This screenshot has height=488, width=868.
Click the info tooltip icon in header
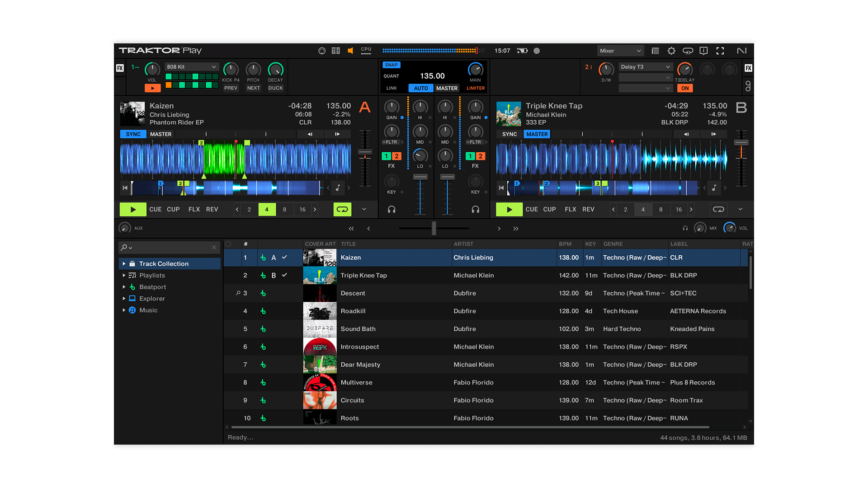pyautogui.click(x=703, y=51)
